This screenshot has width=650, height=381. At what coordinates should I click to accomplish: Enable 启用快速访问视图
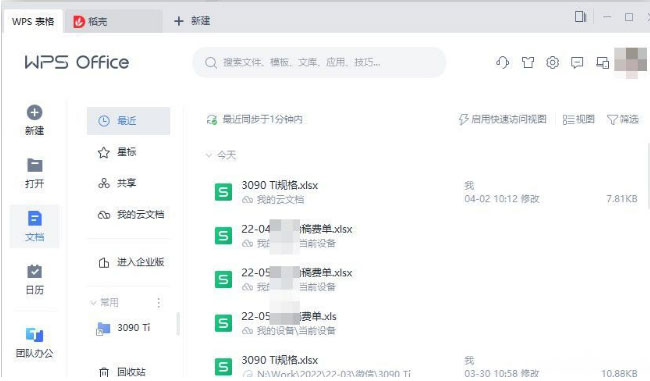(502, 119)
